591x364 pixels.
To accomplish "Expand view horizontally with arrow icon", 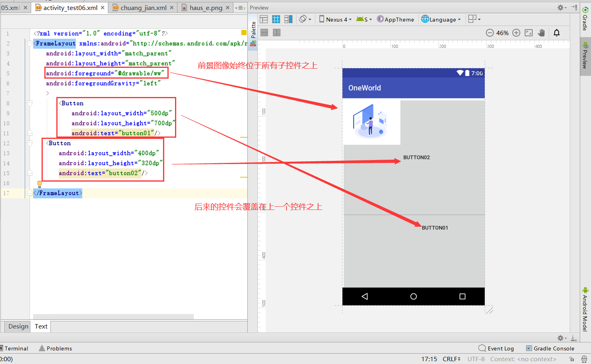I will click(264, 33).
